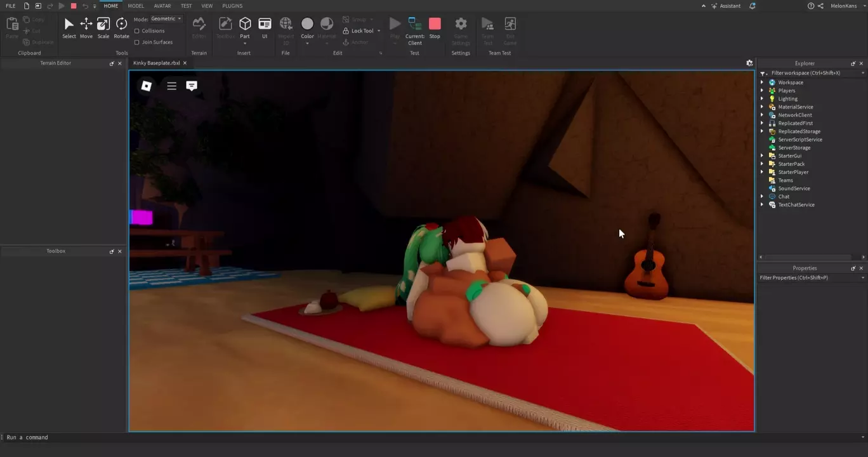This screenshot has height=457, width=868.
Task: Choose the Rotate tool
Action: pos(121,27)
